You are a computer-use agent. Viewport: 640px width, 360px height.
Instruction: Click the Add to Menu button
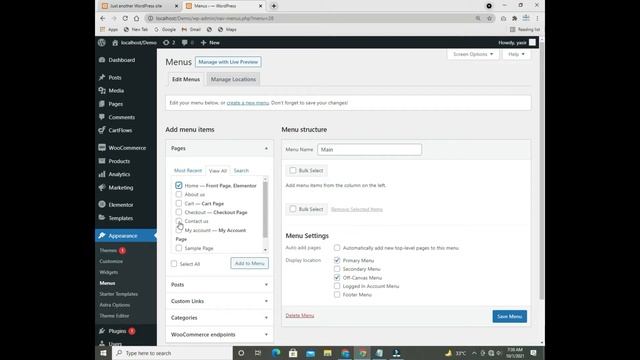[249, 263]
